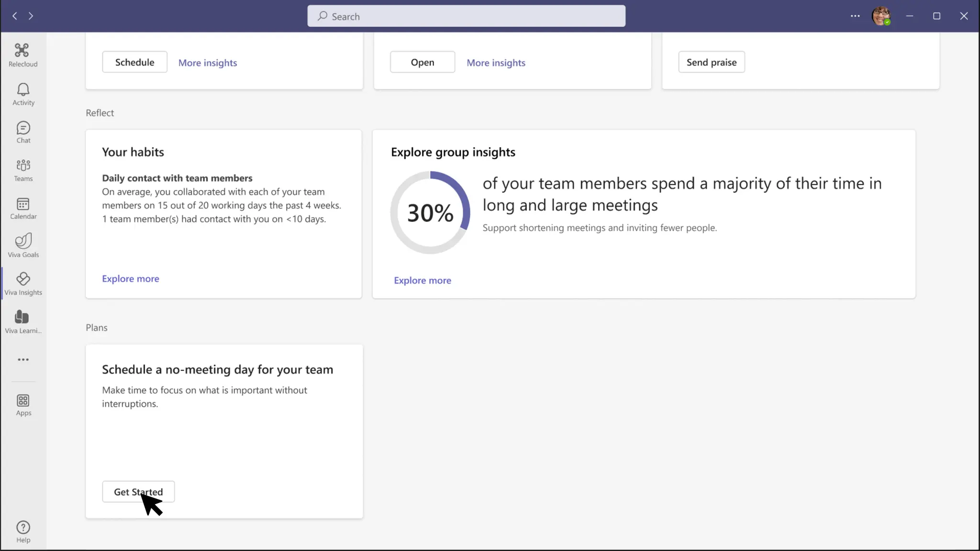Click the 30% group insights donut chart

tap(430, 212)
